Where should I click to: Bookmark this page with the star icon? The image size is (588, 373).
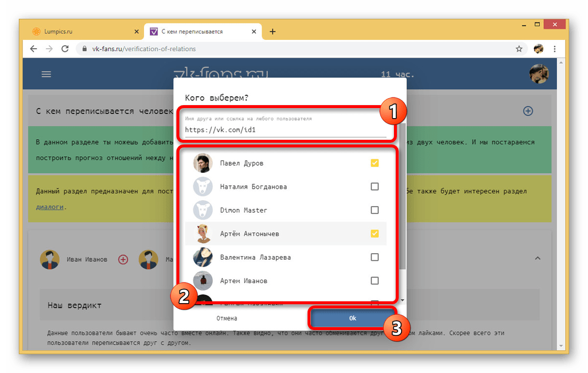(x=519, y=49)
